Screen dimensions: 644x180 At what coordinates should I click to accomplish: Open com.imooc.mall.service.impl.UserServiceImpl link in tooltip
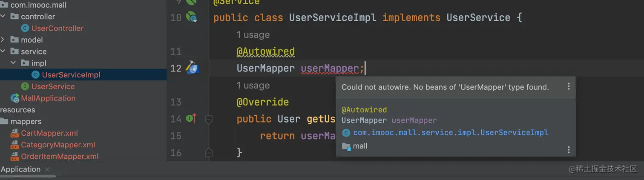click(451, 132)
